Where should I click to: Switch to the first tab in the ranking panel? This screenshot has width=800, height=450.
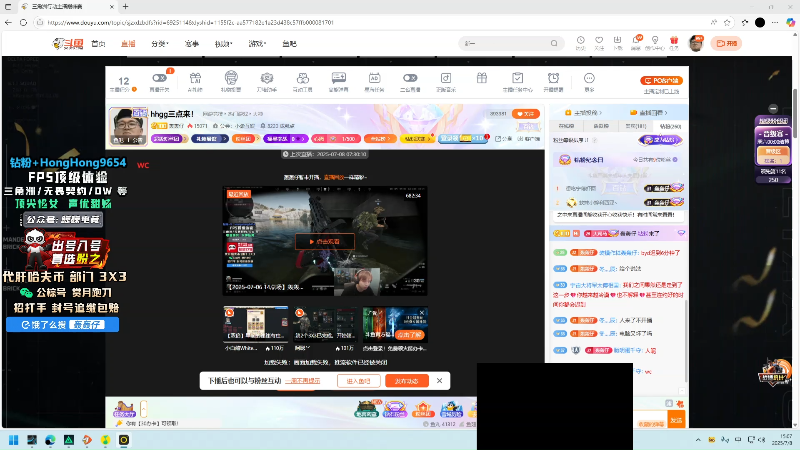point(566,126)
